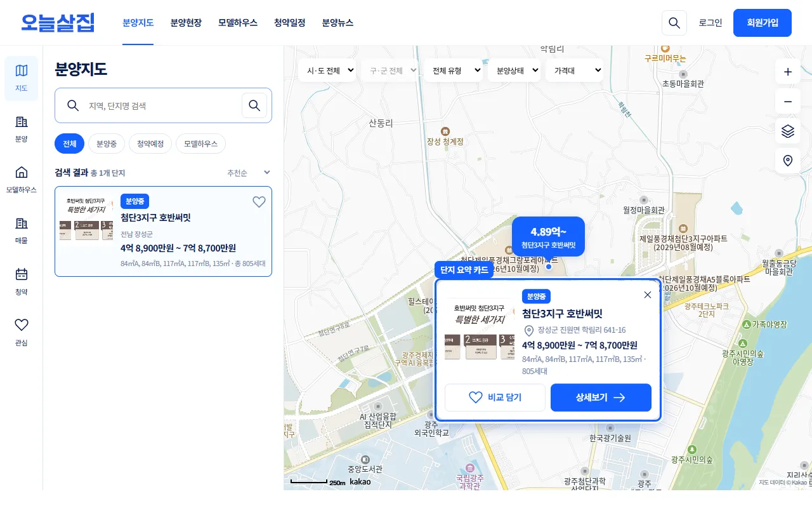This screenshot has width=812, height=508.
Task: Zoom in the map with plus button
Action: [x=788, y=72]
